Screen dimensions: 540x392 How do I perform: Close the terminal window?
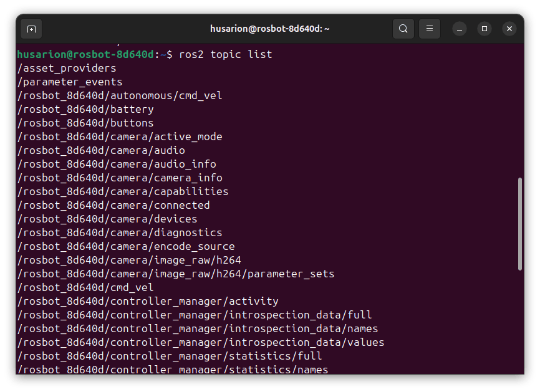509,29
